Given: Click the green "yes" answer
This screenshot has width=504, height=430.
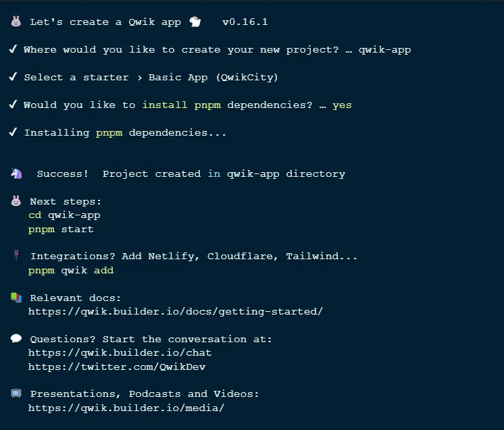Looking at the screenshot, I should [342, 105].
